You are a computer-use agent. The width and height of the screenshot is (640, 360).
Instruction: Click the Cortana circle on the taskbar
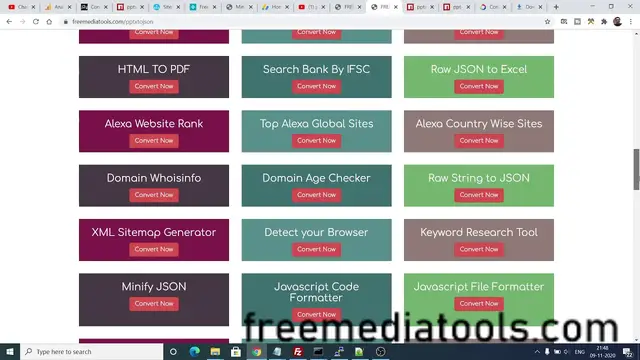tap(173, 351)
